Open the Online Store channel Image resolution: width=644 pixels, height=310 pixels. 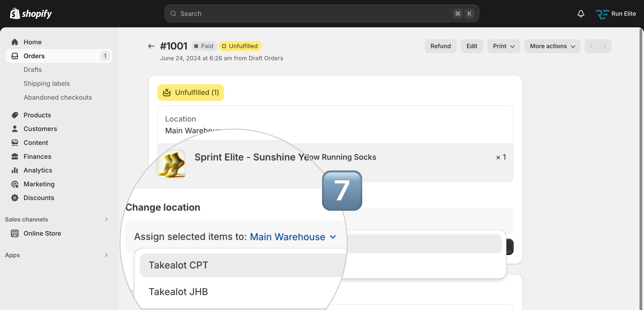[x=42, y=233]
